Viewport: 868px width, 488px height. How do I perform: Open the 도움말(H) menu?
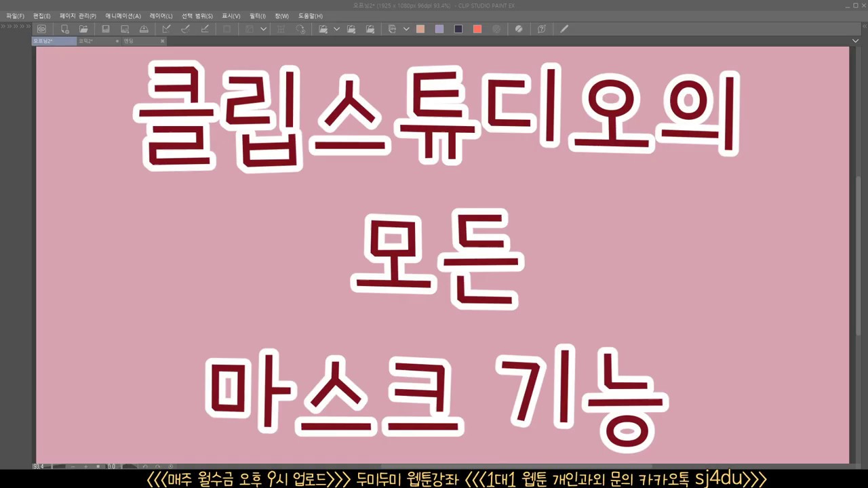coord(311,16)
